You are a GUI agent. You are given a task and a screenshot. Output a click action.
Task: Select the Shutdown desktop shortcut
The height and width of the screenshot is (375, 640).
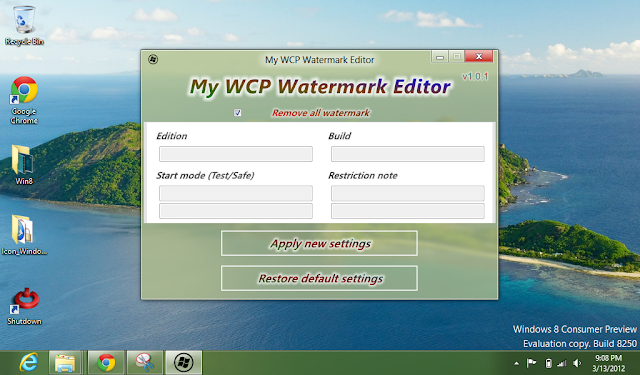point(24,306)
